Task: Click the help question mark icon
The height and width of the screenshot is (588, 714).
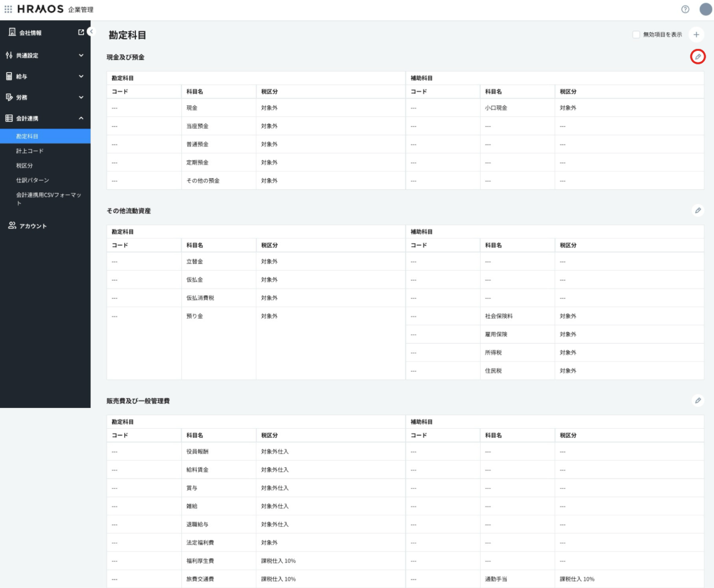Action: click(685, 9)
